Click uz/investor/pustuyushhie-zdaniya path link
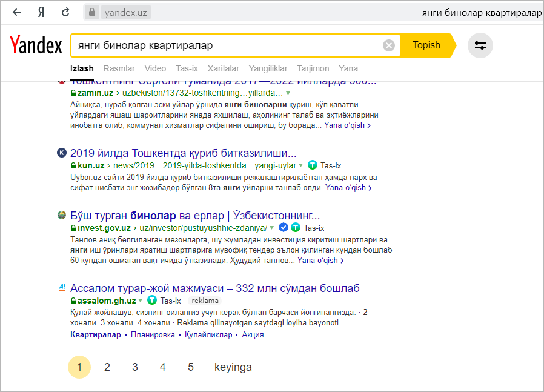 click(x=204, y=228)
